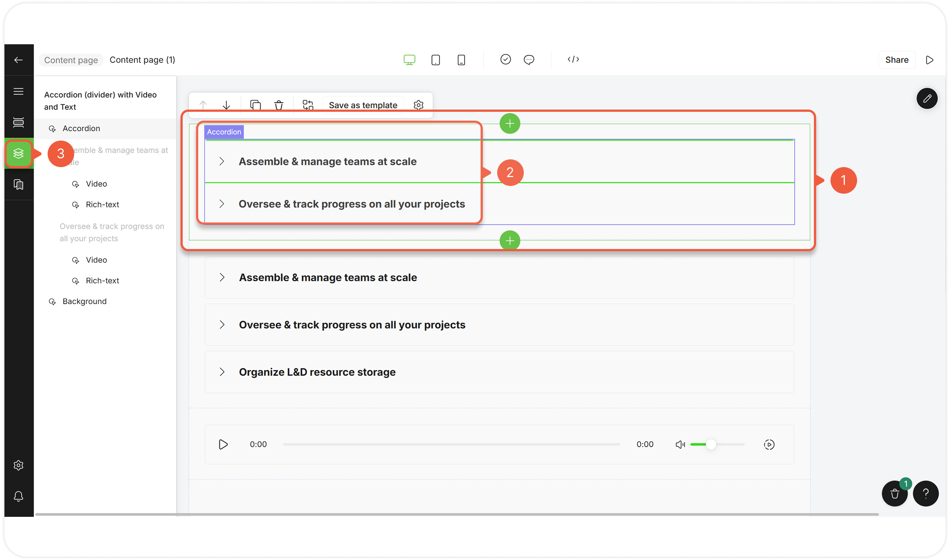
Task: Click the back arrow icon
Action: [18, 60]
